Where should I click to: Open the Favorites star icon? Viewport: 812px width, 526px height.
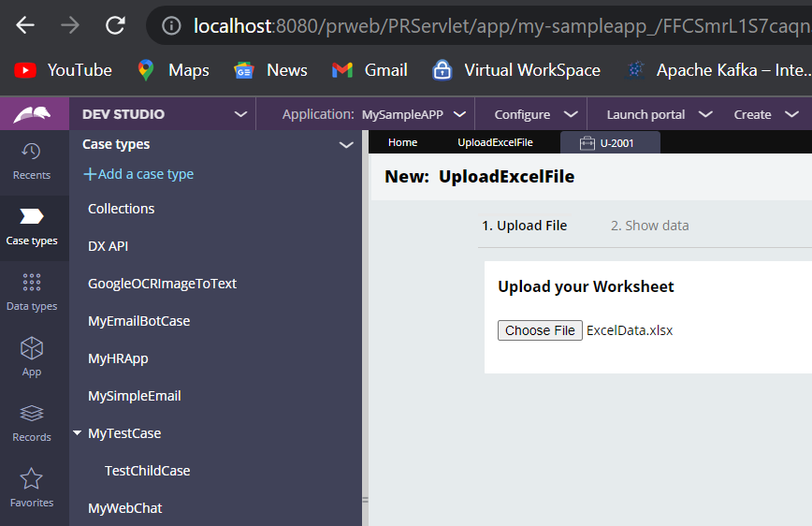31,478
